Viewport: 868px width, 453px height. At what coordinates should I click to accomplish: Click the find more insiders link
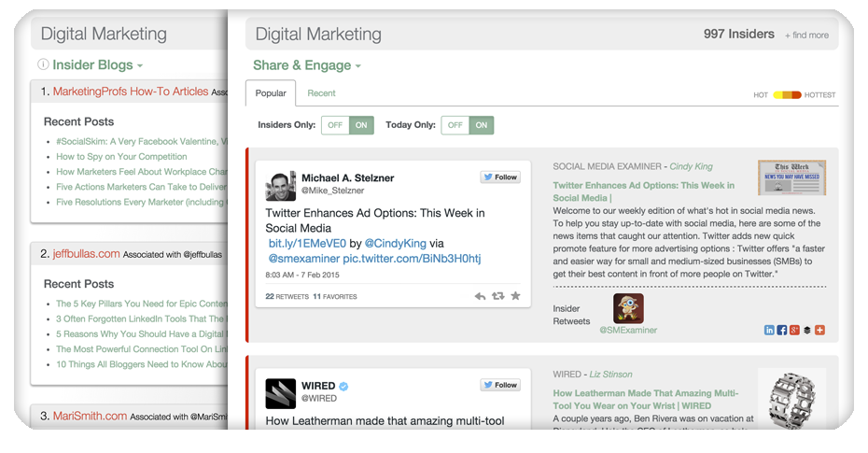click(x=806, y=35)
